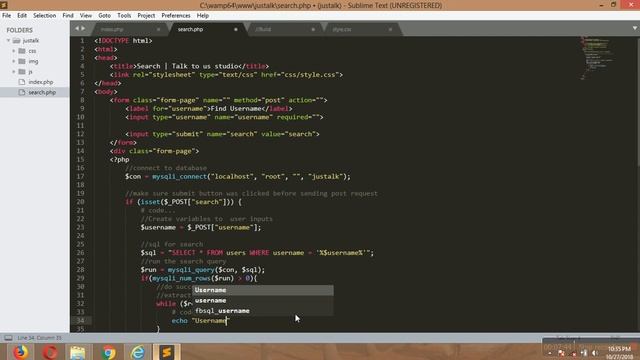
Task: Open index.php from the sidebar
Action: 41,82
